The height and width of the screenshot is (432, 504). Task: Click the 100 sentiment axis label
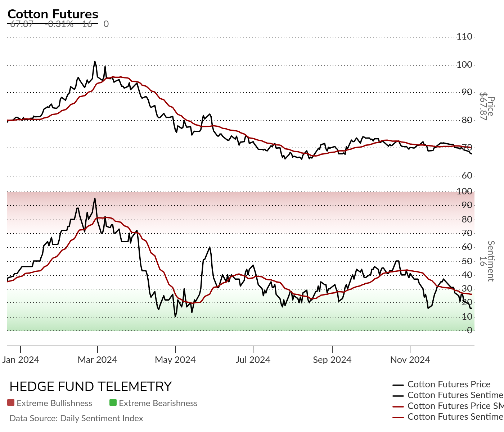[464, 191]
